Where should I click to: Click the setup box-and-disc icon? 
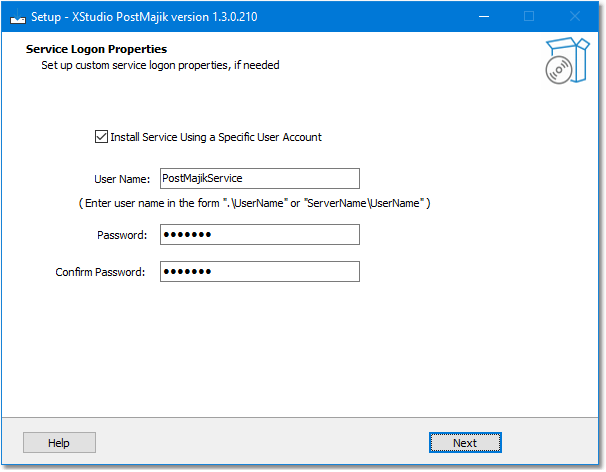tap(567, 60)
